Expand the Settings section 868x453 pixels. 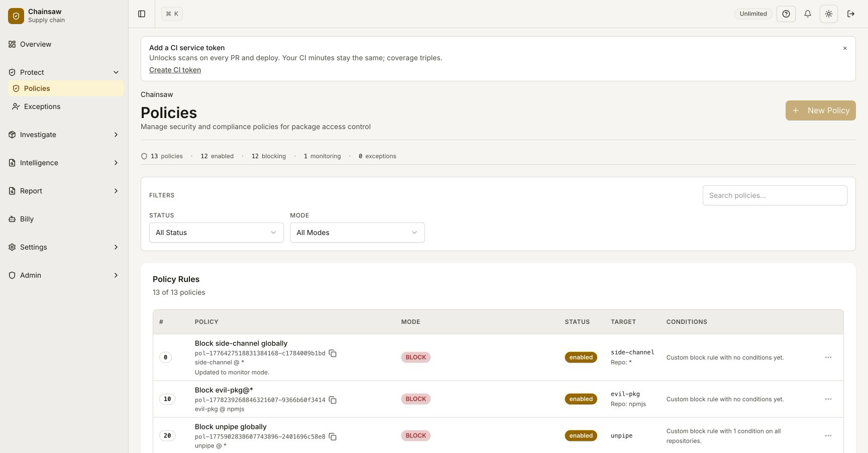pos(64,247)
